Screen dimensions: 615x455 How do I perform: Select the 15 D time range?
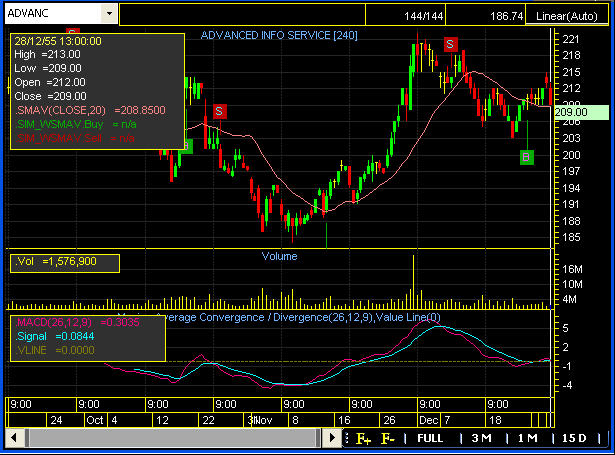tap(574, 438)
